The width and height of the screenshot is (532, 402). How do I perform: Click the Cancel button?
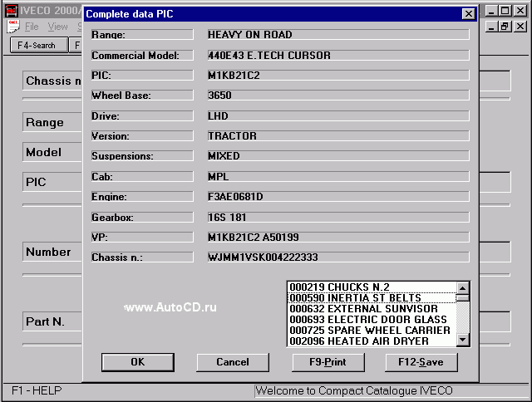click(x=233, y=362)
